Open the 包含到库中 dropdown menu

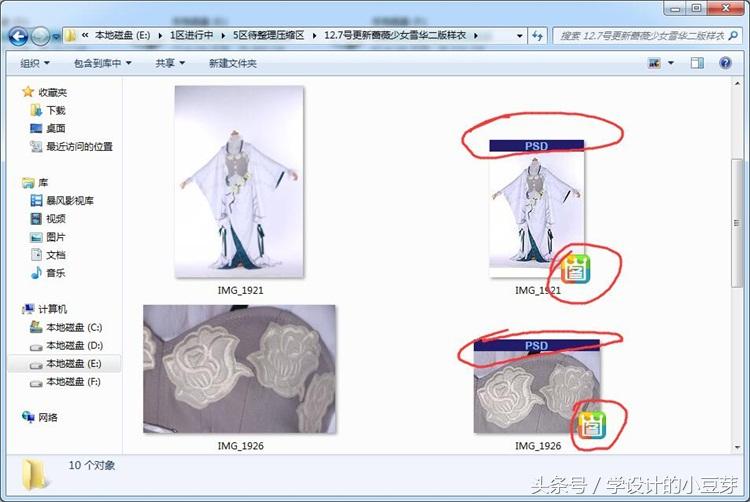pyautogui.click(x=102, y=63)
